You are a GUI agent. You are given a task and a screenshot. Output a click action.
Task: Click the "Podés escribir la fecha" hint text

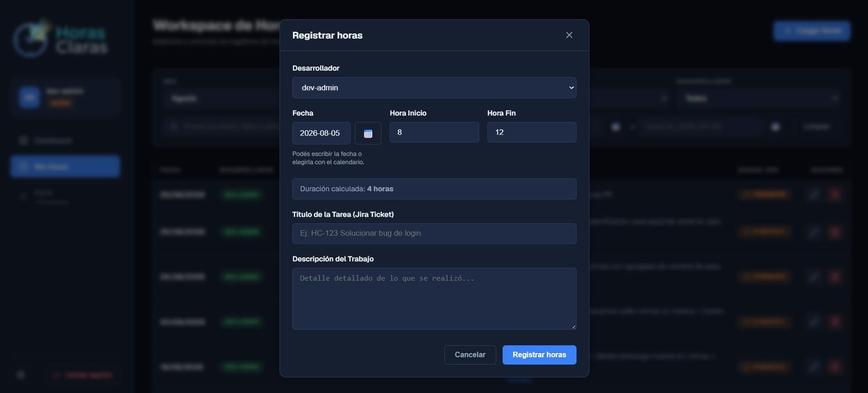point(328,158)
